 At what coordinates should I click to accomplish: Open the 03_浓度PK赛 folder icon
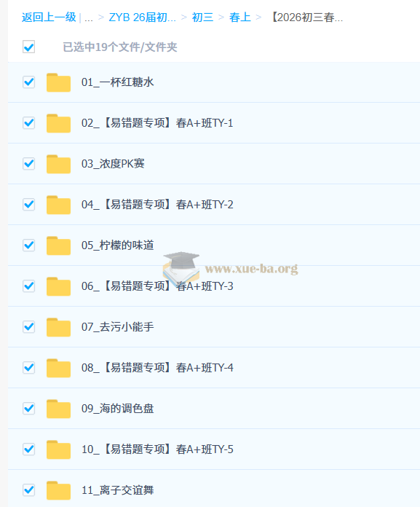click(58, 164)
